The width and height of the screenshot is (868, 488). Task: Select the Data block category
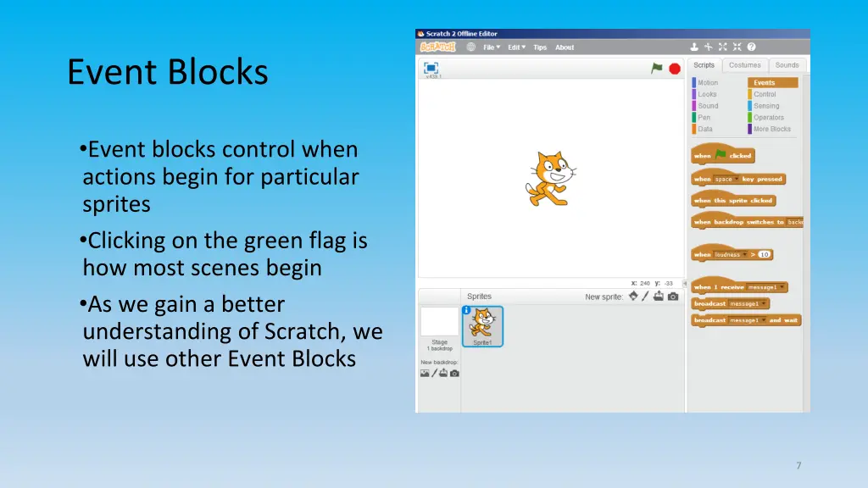tap(704, 129)
